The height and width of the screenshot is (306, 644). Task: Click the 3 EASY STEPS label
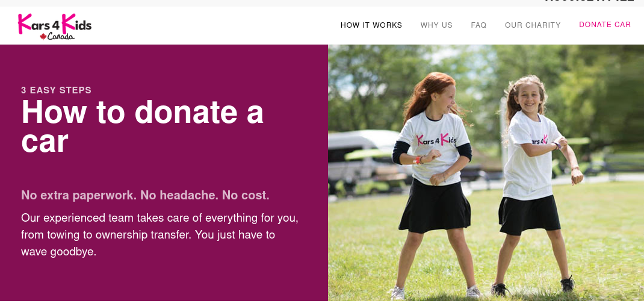[x=56, y=90]
